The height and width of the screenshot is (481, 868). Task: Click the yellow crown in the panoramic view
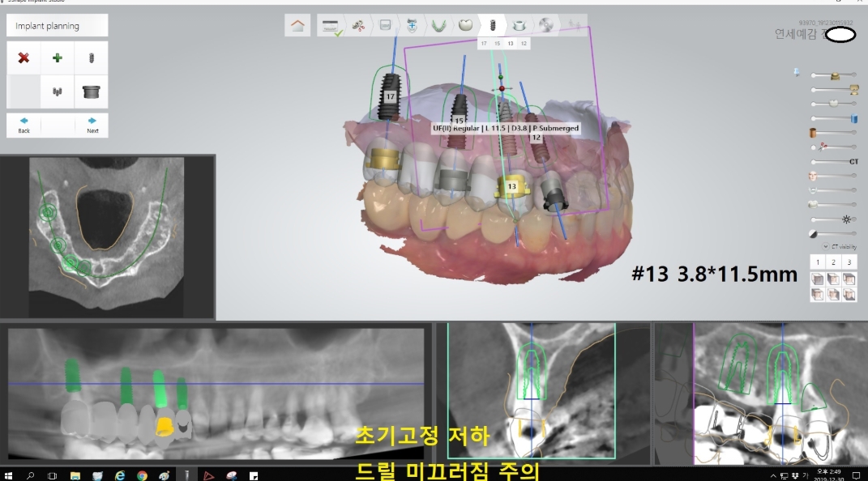pos(165,427)
